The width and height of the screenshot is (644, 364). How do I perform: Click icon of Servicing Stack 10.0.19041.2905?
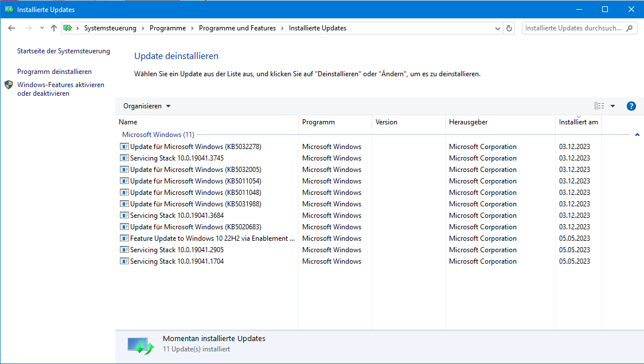[124, 250]
